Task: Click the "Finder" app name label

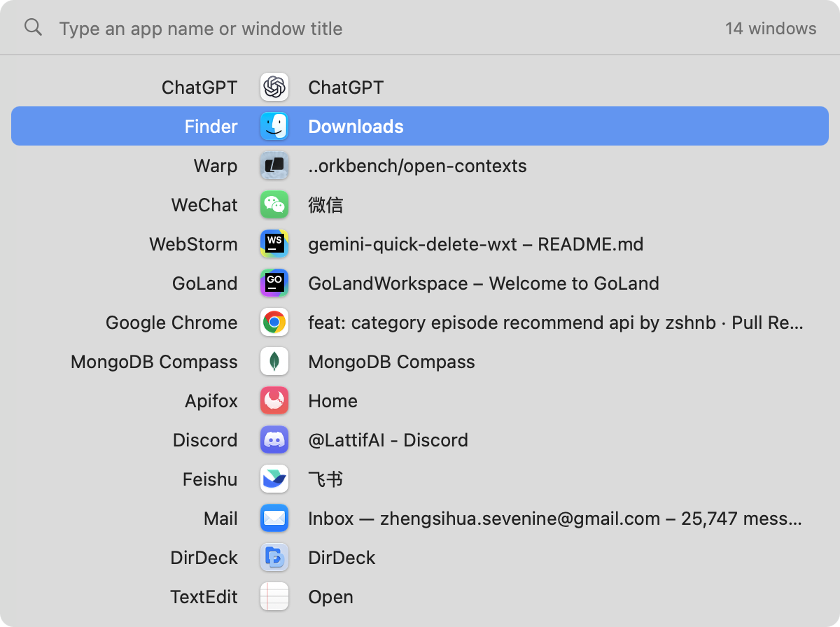Action: point(211,127)
